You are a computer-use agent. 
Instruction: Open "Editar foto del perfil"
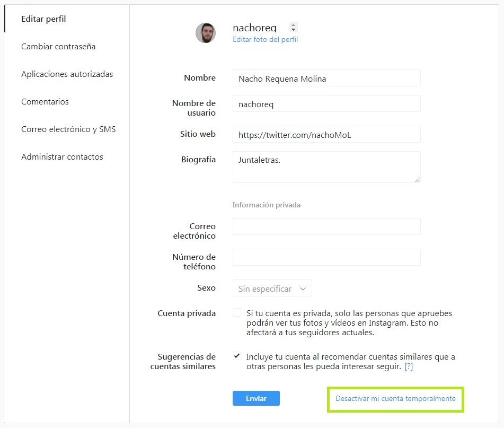coord(265,39)
